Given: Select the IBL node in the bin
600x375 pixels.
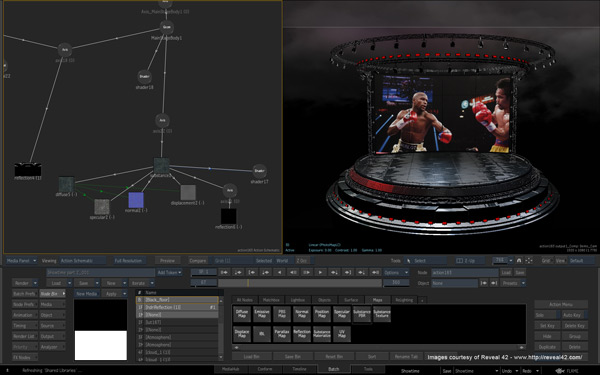Looking at the screenshot, I should 262,334.
